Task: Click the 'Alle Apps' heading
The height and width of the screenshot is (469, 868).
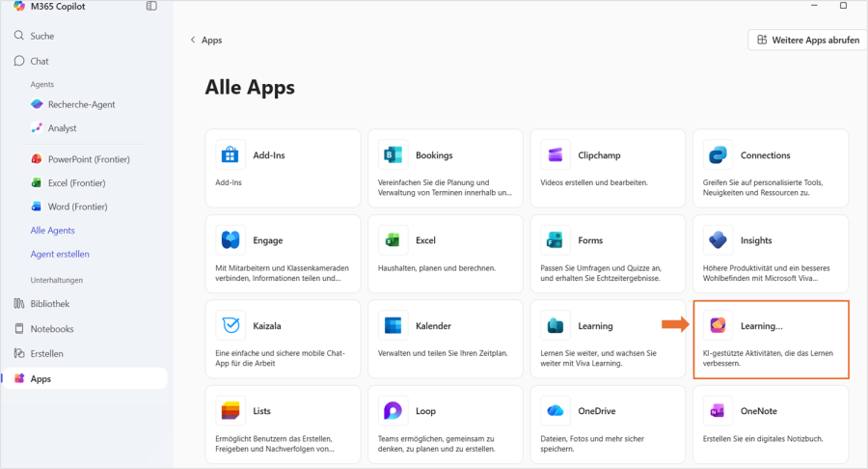Action: click(250, 88)
